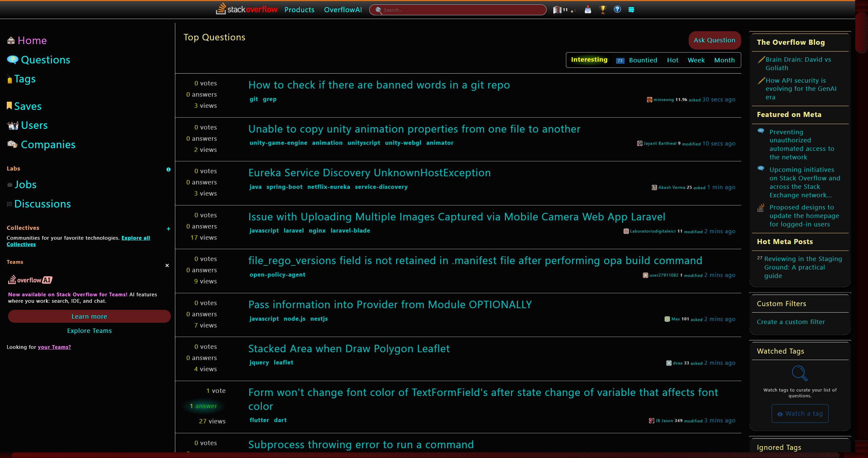The image size is (868, 458).
Task: Click the vertical page scrollbar
Action: click(x=862, y=33)
